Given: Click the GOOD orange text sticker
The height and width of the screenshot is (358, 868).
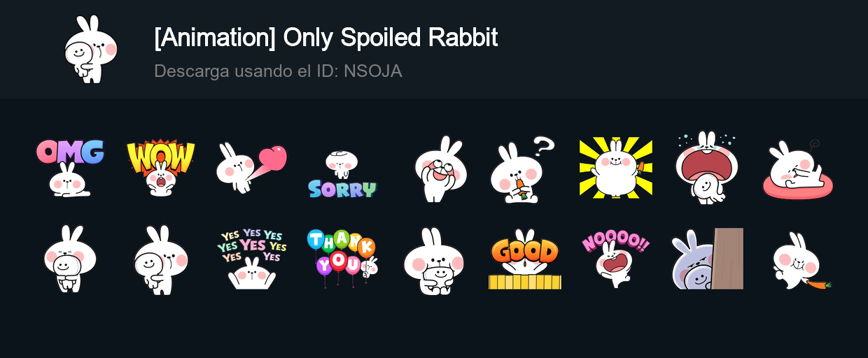Looking at the screenshot, I should tap(524, 259).
